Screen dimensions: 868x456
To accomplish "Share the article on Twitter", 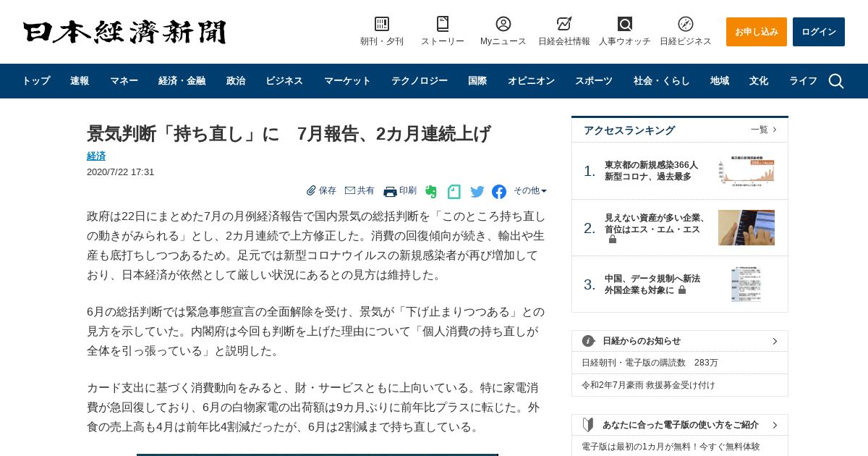I will click(x=477, y=192).
